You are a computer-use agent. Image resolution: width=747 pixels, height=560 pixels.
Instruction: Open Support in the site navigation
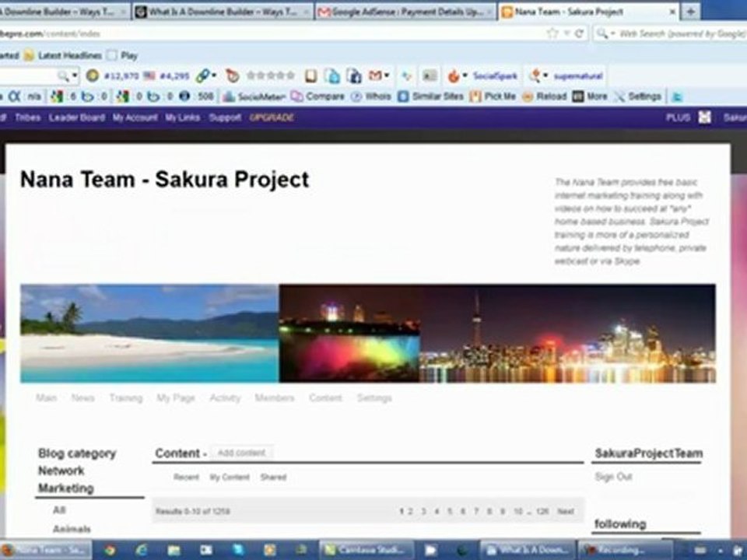(x=225, y=117)
